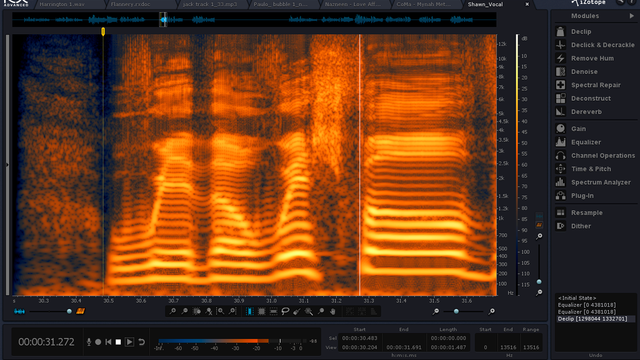640x360 pixels.
Task: Switch to the Harrington 1.wav tab
Action: [62, 4]
